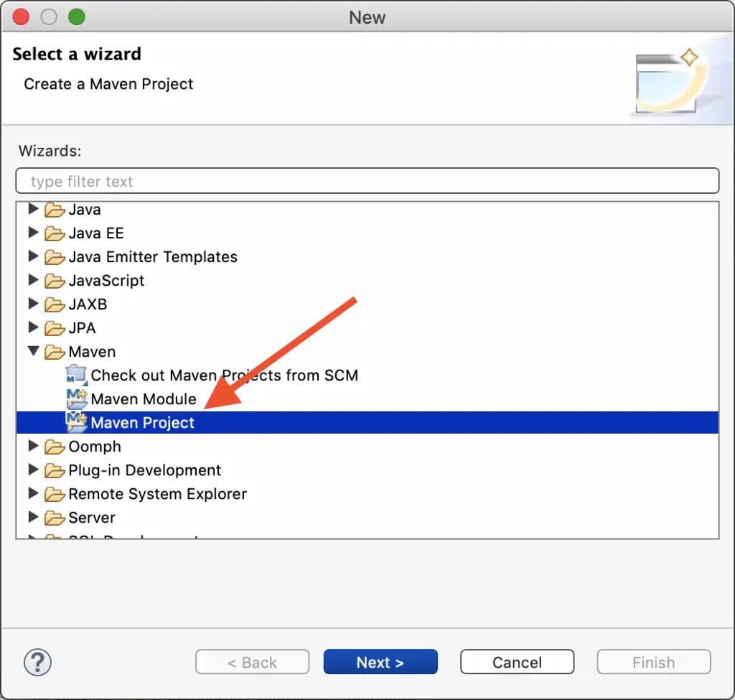The image size is (735, 700).
Task: Expand the Remote System Explorer category
Action: tap(33, 494)
